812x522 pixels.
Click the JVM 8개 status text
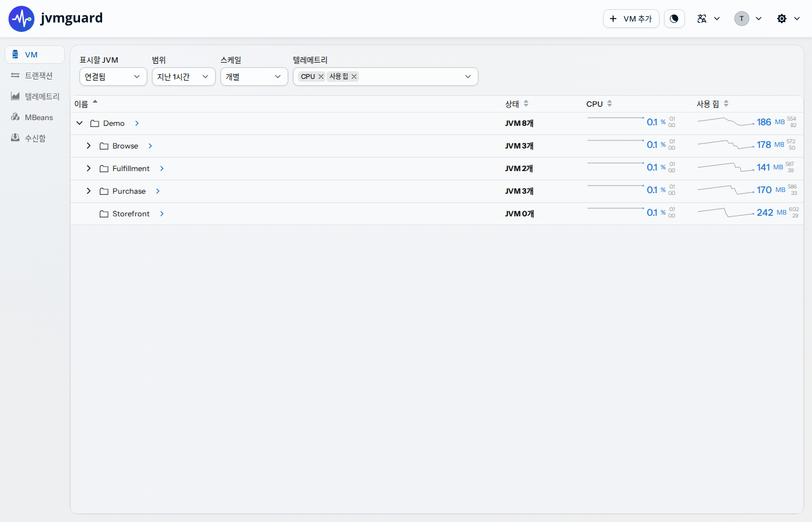point(519,124)
